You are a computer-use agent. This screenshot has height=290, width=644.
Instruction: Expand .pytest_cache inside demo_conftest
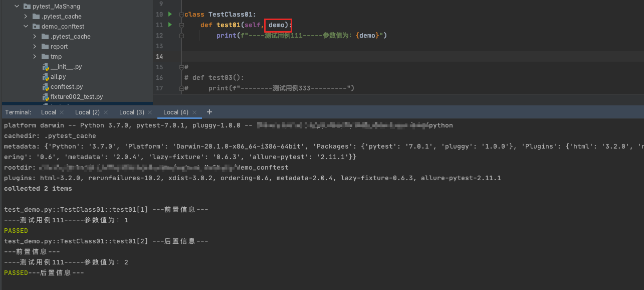point(35,37)
